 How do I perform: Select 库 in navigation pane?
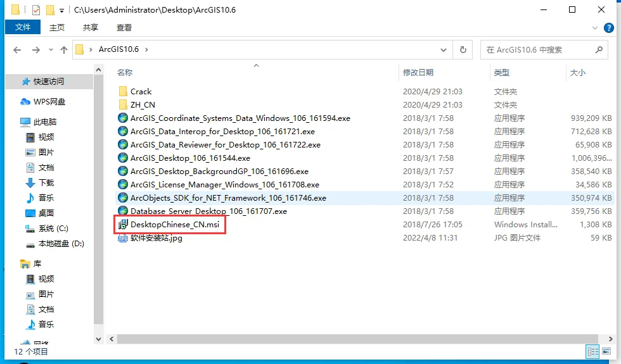37,264
